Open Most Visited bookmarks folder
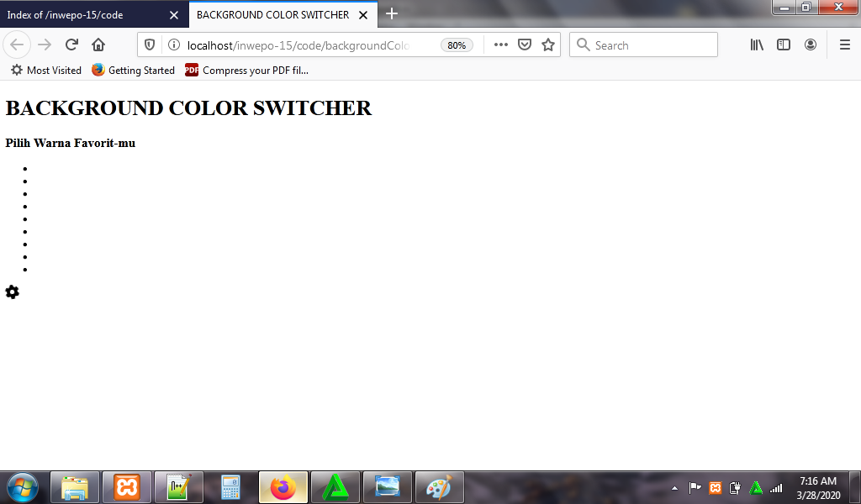 tap(46, 71)
